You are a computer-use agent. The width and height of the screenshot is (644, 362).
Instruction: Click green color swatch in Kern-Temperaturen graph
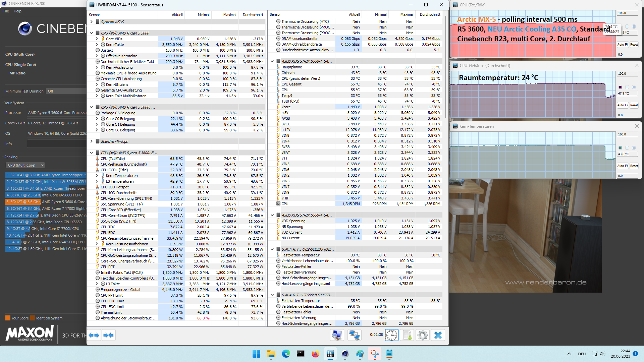coord(620,148)
